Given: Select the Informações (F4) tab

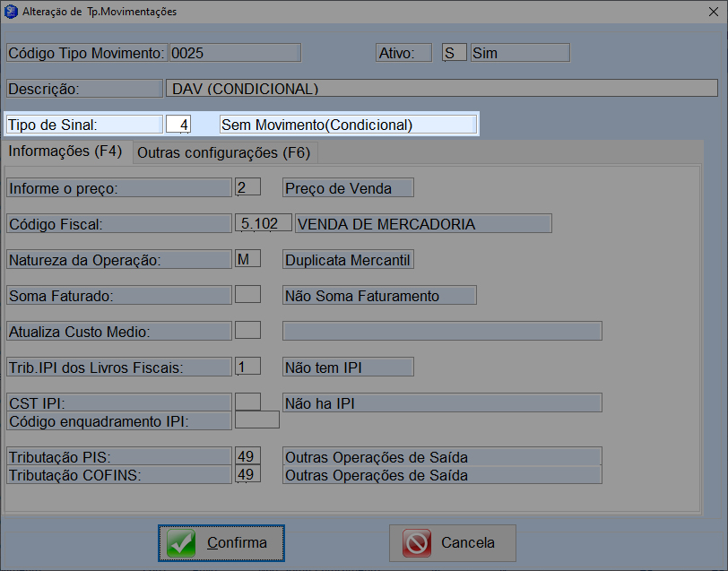Looking at the screenshot, I should coord(65,151).
